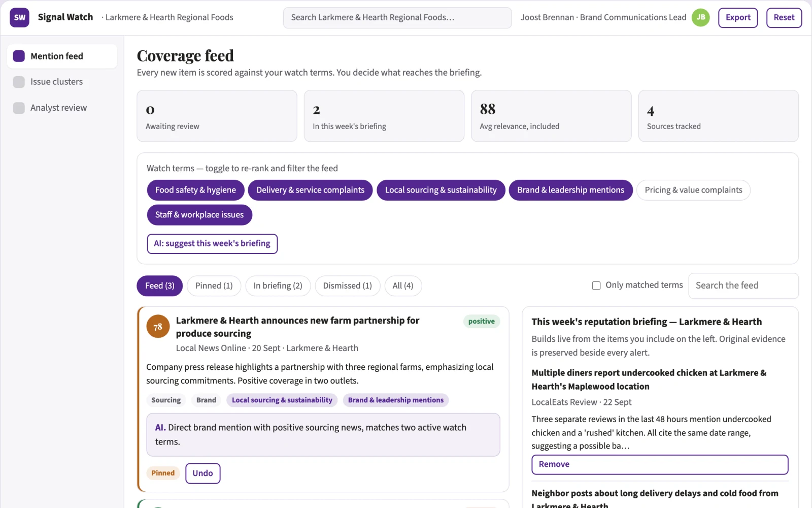
Task: Click the Sourcing tag chip
Action: [x=166, y=400]
